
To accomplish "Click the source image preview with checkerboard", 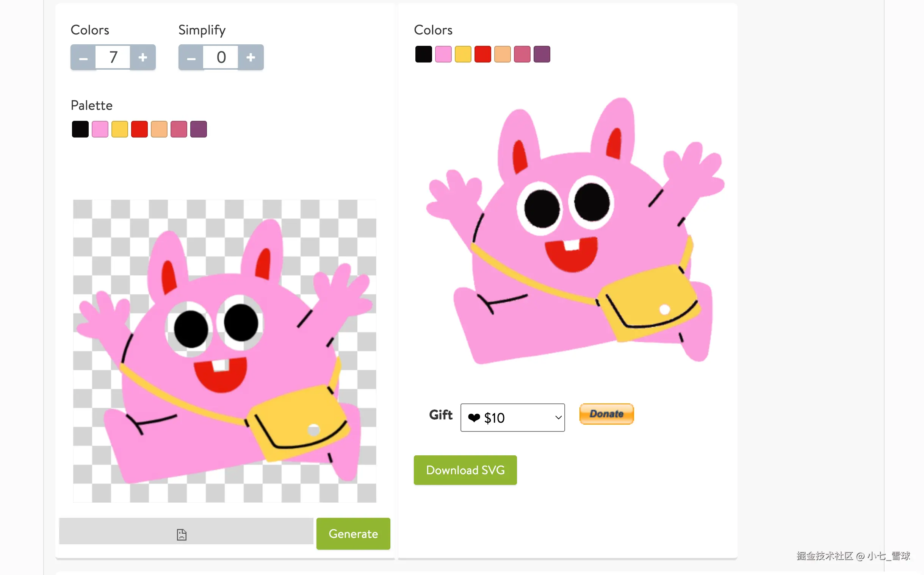I will pos(224,351).
